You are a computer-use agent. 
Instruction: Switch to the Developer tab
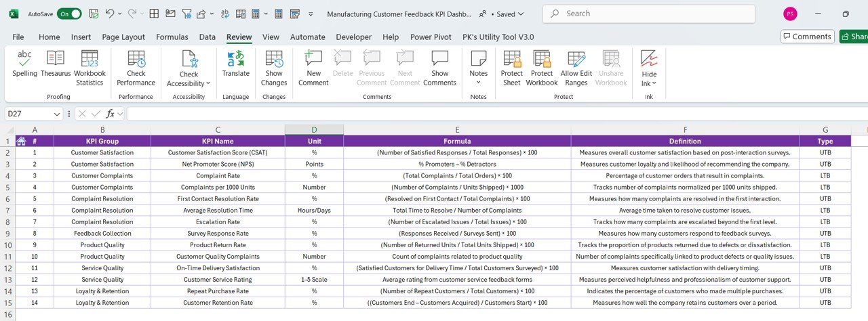tap(353, 37)
